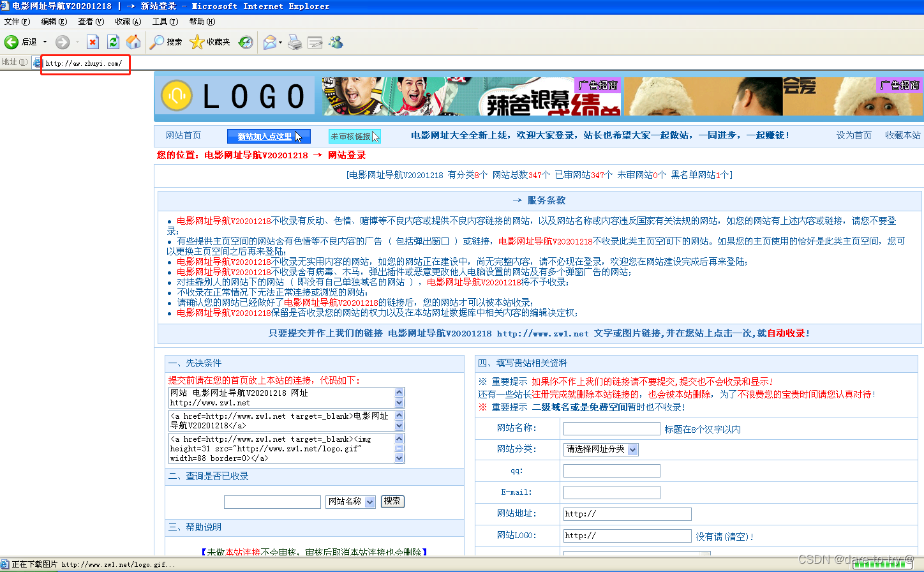This screenshot has height=572, width=924.
Task: Click status bar downloading text
Action: click(93, 564)
